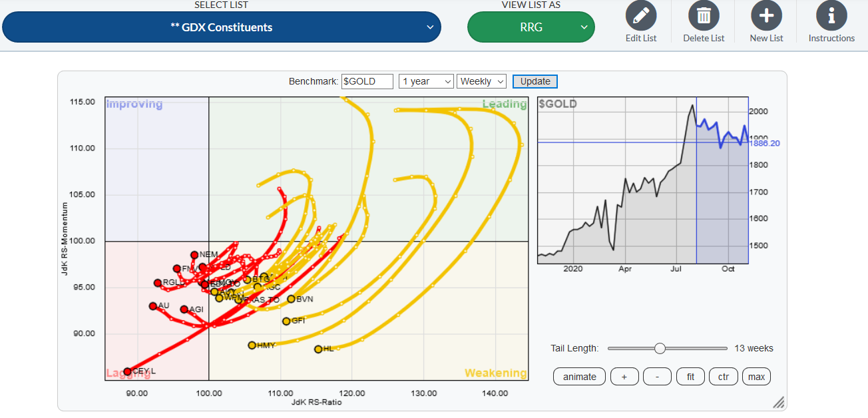Click the Weakening quadrant label
The height and width of the screenshot is (418, 868).
[496, 373]
